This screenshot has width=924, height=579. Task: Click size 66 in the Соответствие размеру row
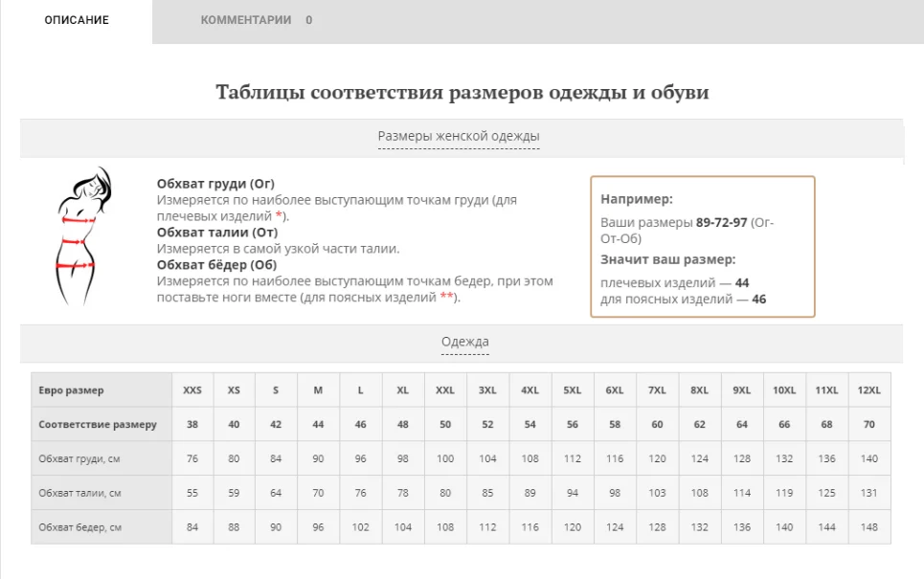[785, 424]
